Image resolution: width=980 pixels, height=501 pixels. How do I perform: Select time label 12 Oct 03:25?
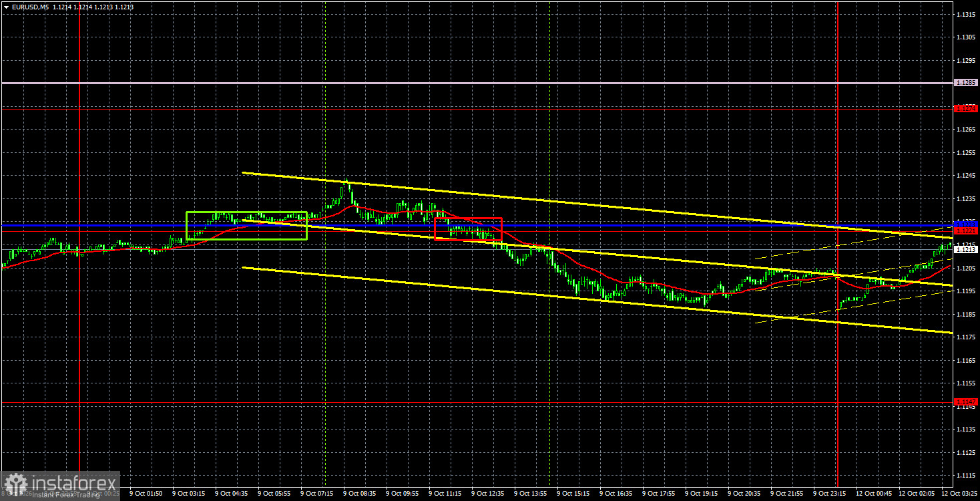958,494
